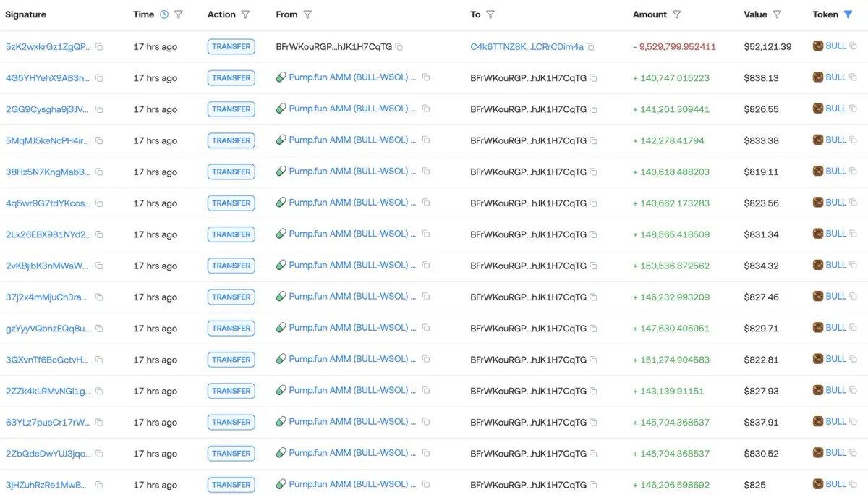Copy signature 2GG9Cysgha9j3JV using copy icon
Viewport: 868px width, 495px height.
point(99,109)
